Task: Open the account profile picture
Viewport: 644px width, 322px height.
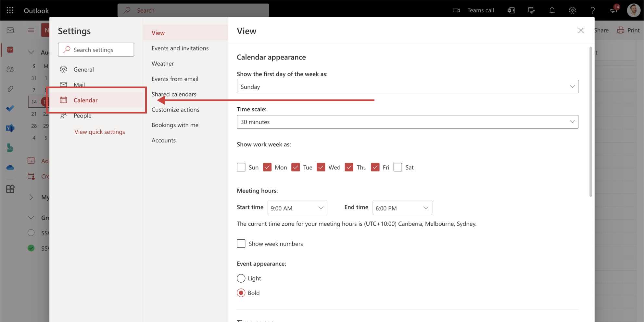Action: click(634, 10)
